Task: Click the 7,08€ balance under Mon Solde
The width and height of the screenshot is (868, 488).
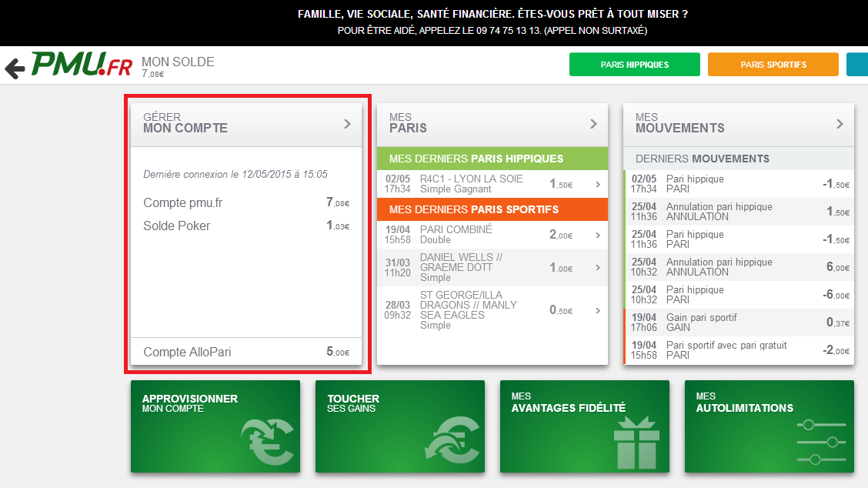Action: pyautogui.click(x=153, y=74)
